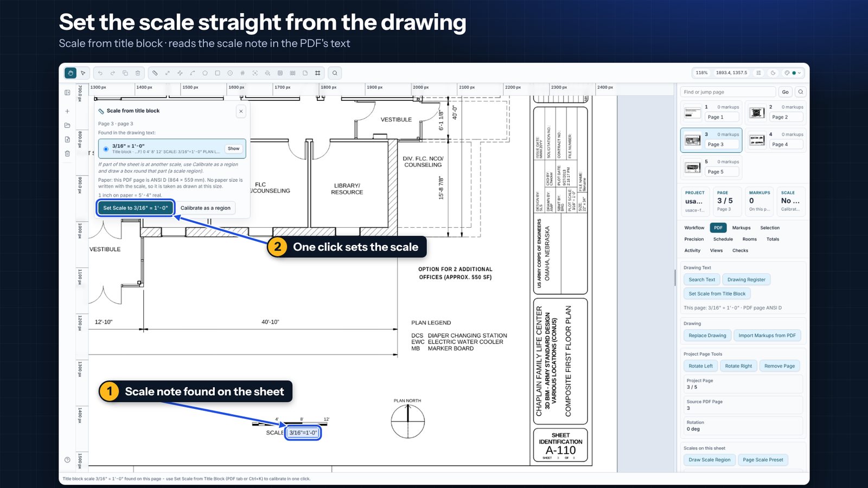The height and width of the screenshot is (488, 868).
Task: Open the Rooms tab
Action: (x=749, y=239)
